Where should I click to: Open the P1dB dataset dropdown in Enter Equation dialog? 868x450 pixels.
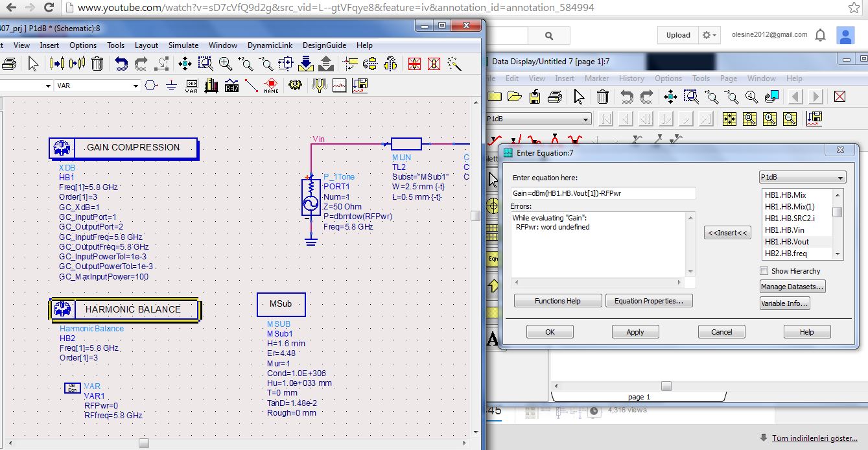(803, 178)
